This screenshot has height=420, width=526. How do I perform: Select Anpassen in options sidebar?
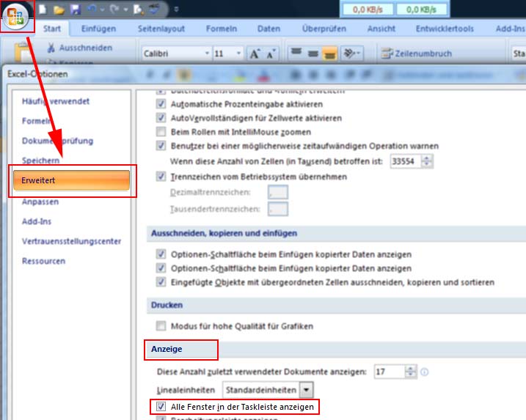[x=40, y=202]
